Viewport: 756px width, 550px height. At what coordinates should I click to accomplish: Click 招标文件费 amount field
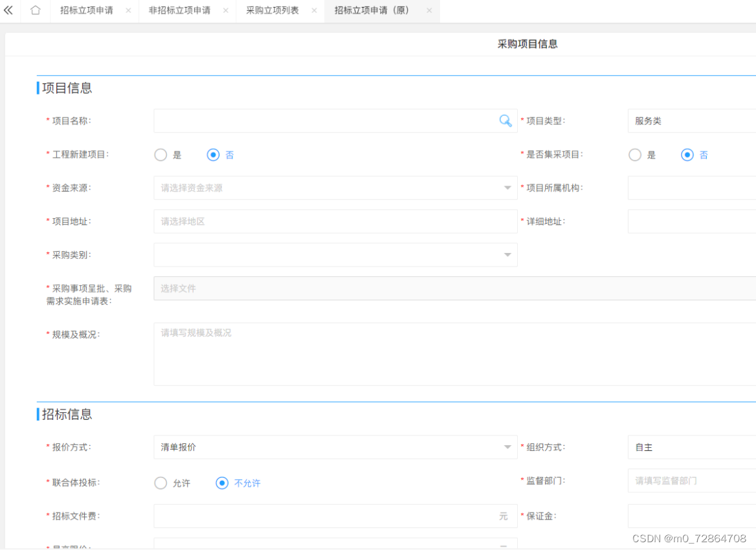[335, 516]
